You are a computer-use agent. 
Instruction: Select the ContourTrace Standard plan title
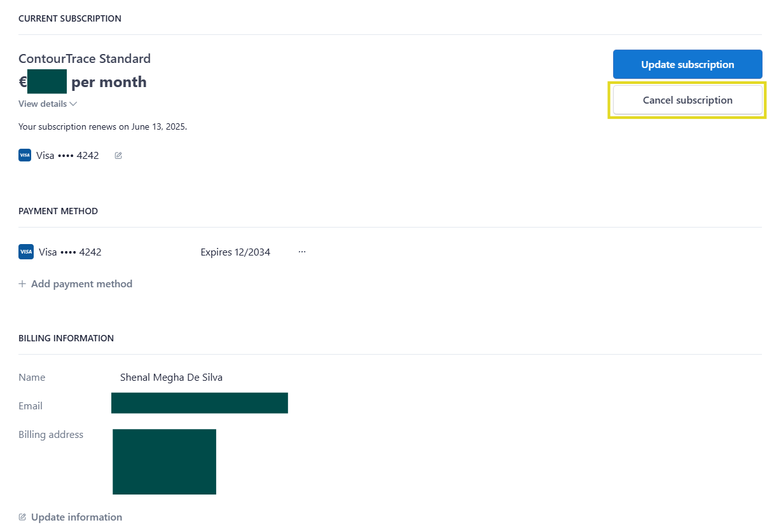[x=85, y=58]
